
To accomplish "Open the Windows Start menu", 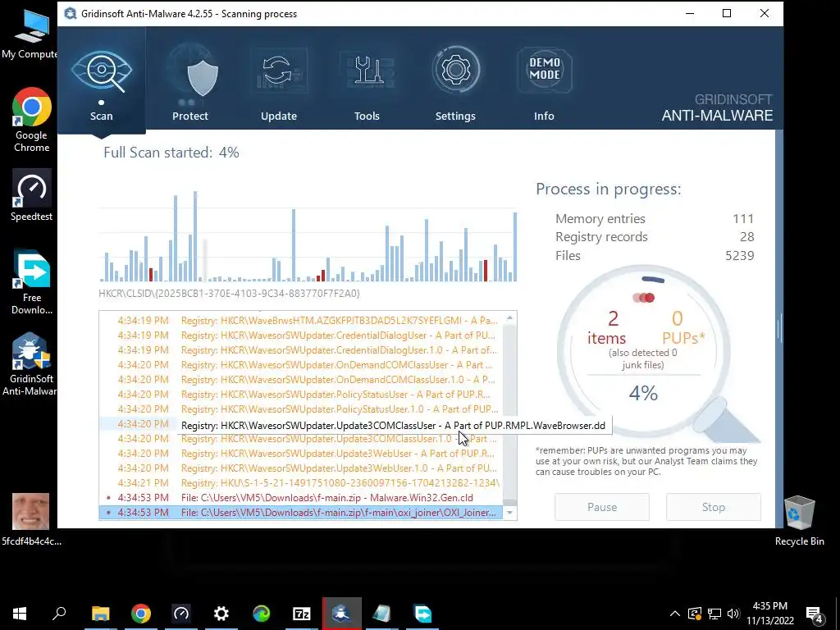I will [20, 614].
